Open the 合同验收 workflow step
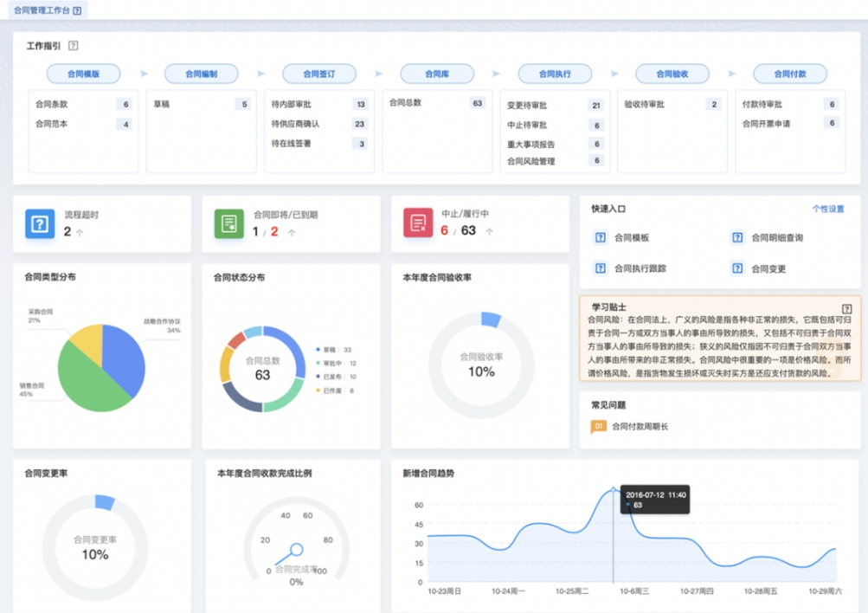Viewport: 868px width, 613px height. [x=672, y=74]
